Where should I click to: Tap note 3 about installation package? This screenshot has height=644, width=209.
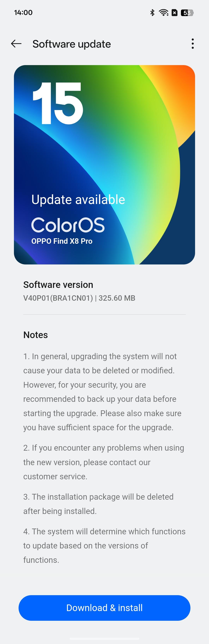[98, 504]
